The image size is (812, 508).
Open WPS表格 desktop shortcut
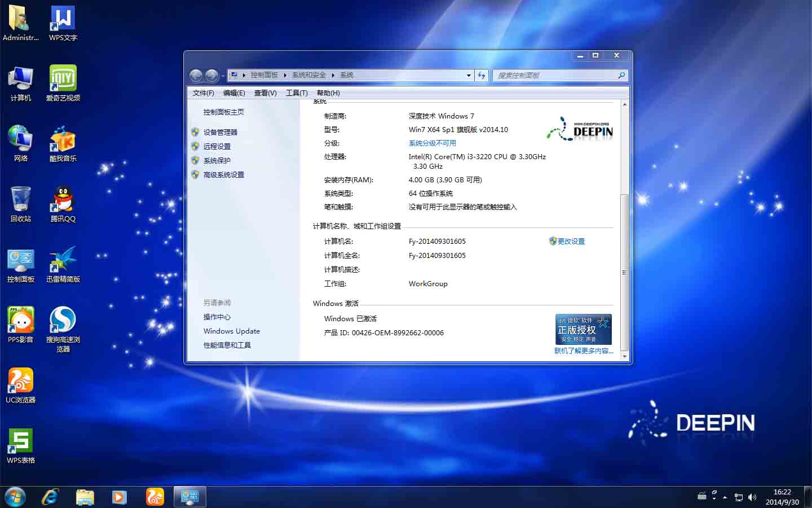click(20, 446)
